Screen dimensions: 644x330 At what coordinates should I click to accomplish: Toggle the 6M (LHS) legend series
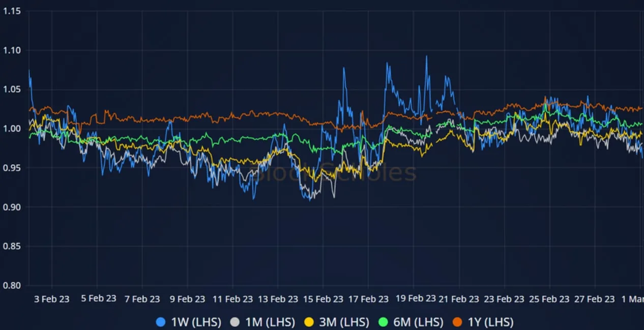click(x=411, y=322)
